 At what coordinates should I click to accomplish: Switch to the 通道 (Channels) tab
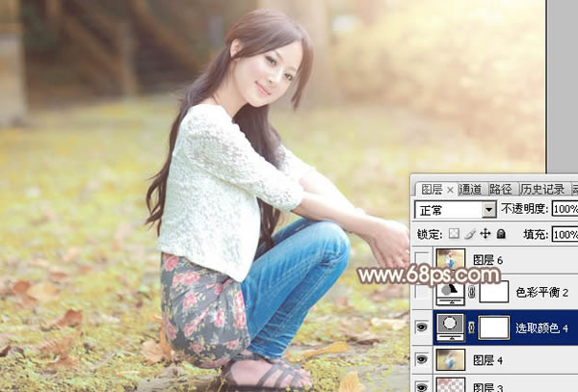[x=470, y=190]
